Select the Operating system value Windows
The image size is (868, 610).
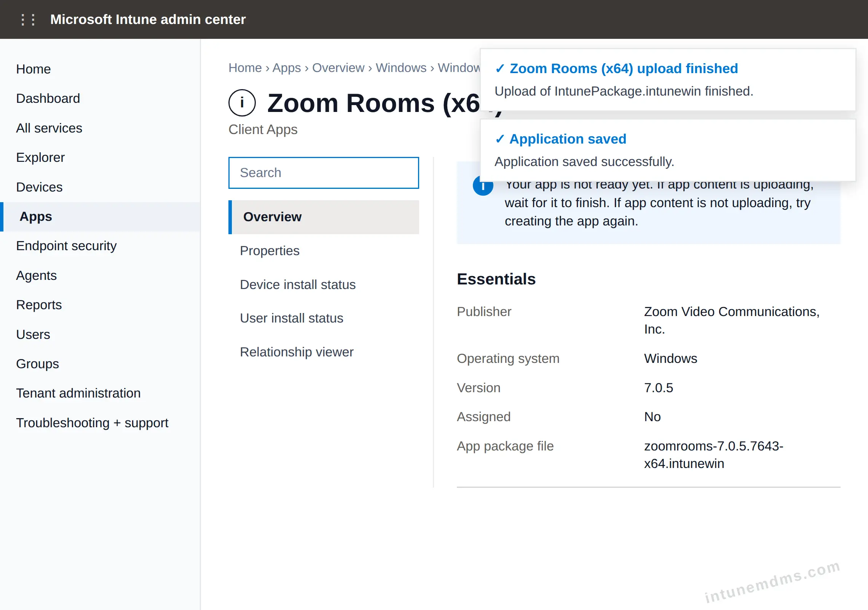(670, 359)
